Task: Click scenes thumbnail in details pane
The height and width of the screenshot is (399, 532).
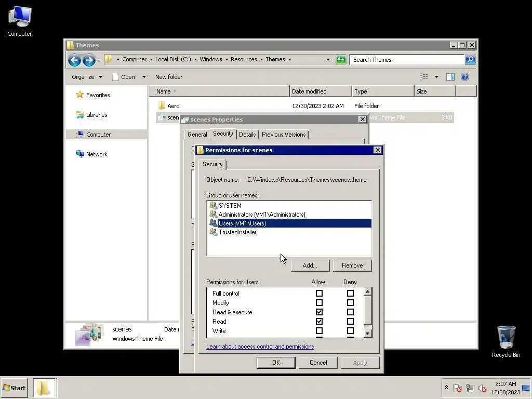Action: (x=89, y=334)
